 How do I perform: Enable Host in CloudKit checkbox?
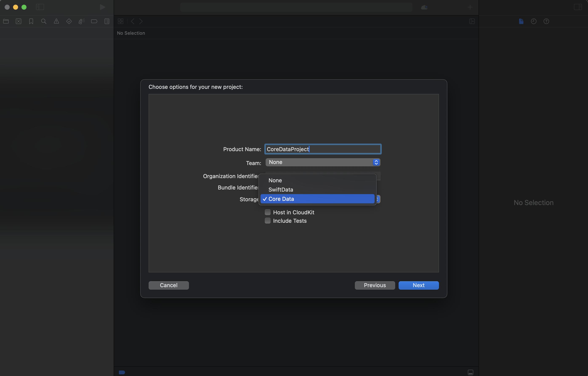point(268,212)
